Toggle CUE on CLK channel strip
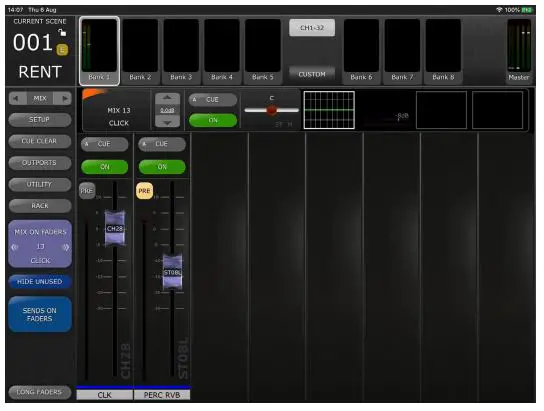This screenshot has height=411, width=544. 104,144
